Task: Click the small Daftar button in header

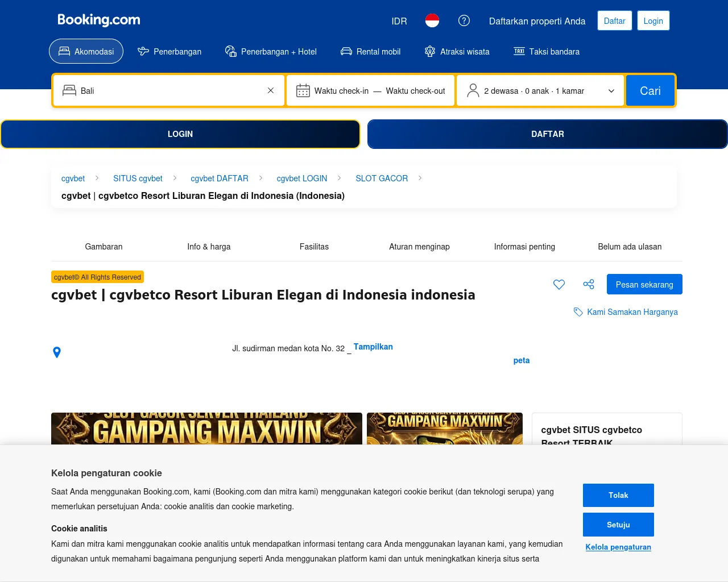Action: [614, 20]
